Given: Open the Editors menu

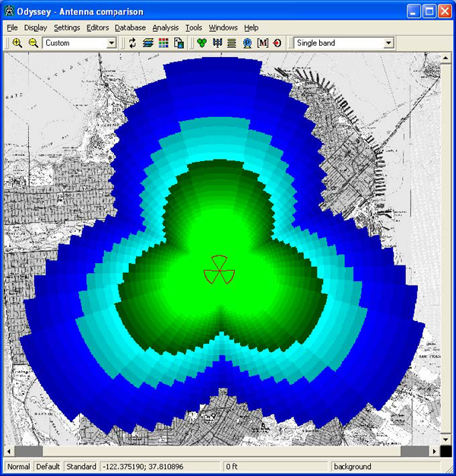Looking at the screenshot, I should tap(97, 27).
